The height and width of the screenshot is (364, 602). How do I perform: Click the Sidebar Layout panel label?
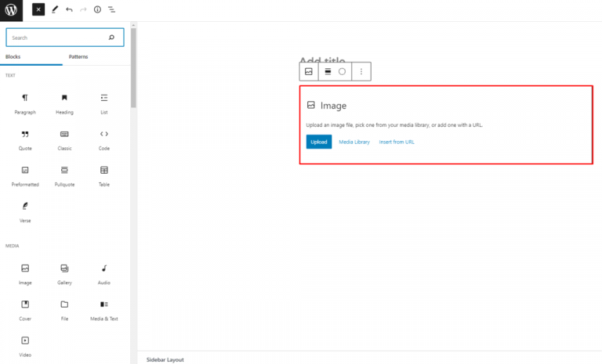tap(165, 360)
